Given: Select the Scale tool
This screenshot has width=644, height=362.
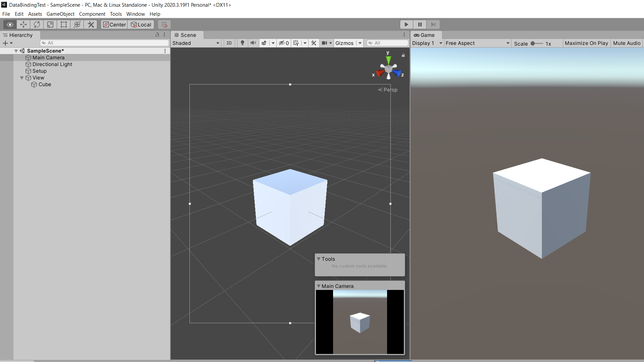Looking at the screenshot, I should pyautogui.click(x=50, y=24).
